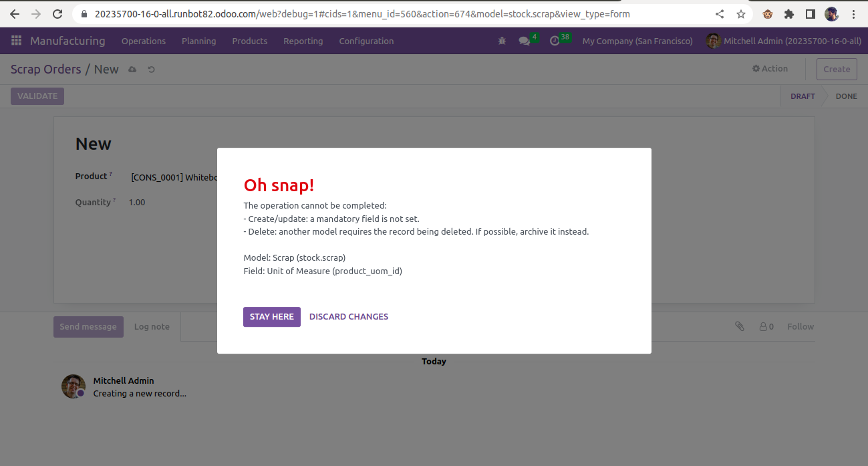Open the Chrome profile avatar
The image size is (868, 466).
click(x=831, y=13)
